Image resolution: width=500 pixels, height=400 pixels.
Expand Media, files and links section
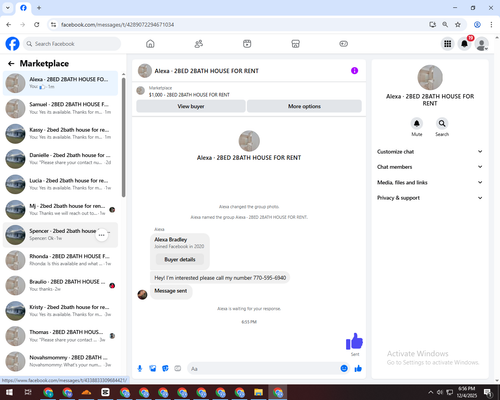tap(430, 182)
